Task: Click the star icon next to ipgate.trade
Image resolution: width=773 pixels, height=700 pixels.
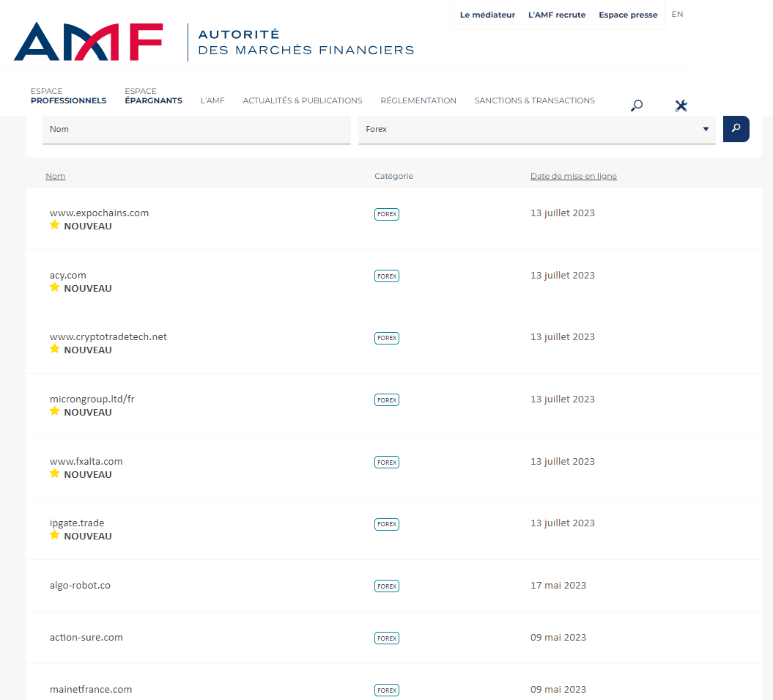Action: (x=54, y=536)
